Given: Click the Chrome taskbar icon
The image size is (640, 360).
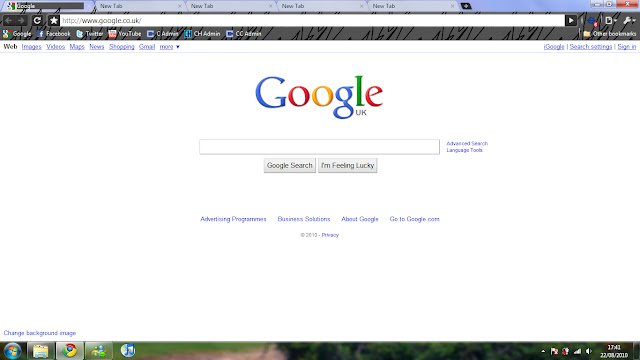Looking at the screenshot, I should (x=69, y=351).
